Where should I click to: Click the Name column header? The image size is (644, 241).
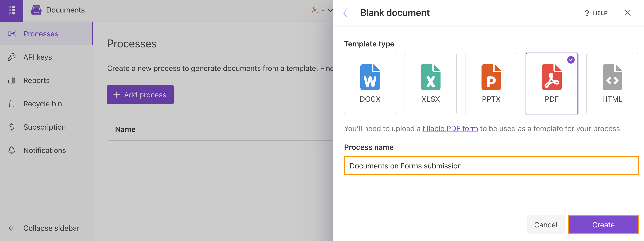(125, 129)
